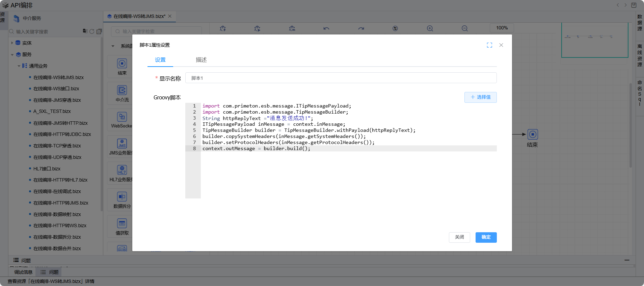Click the 结束 end node on canvas
This screenshot has height=286, width=644.
(x=532, y=135)
